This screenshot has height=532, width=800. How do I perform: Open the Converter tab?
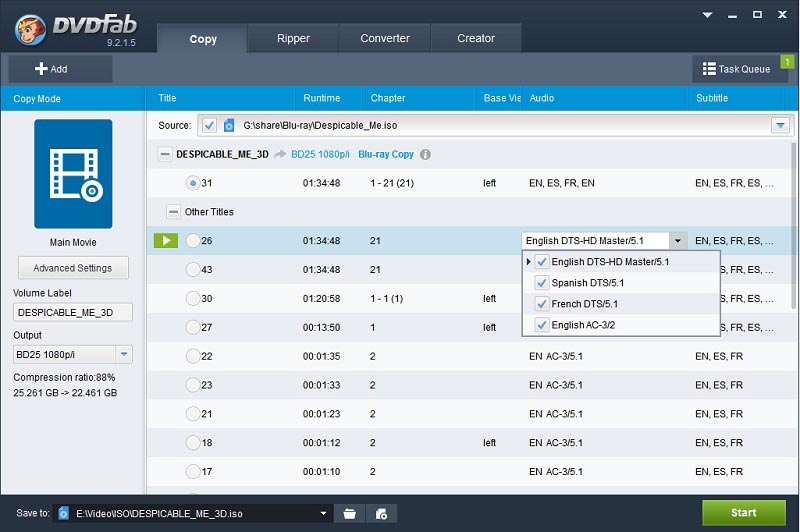(385, 39)
